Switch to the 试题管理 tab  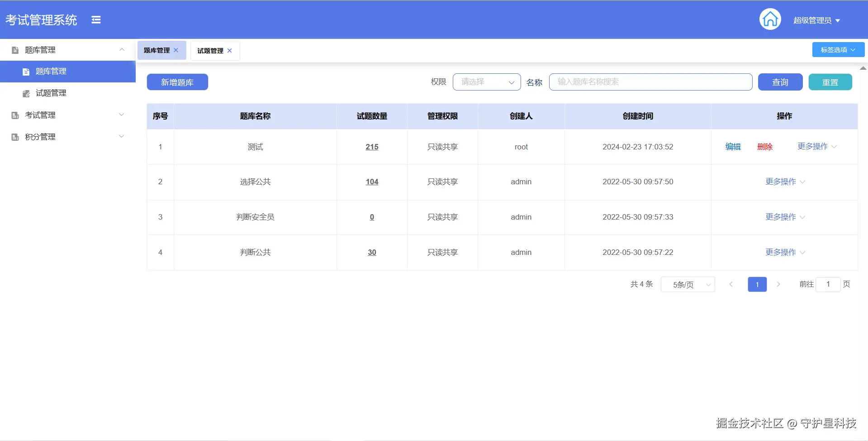click(210, 50)
